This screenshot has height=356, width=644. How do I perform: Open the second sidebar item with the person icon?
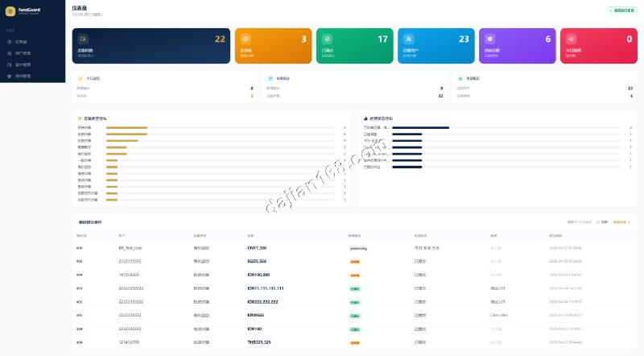click(x=23, y=53)
